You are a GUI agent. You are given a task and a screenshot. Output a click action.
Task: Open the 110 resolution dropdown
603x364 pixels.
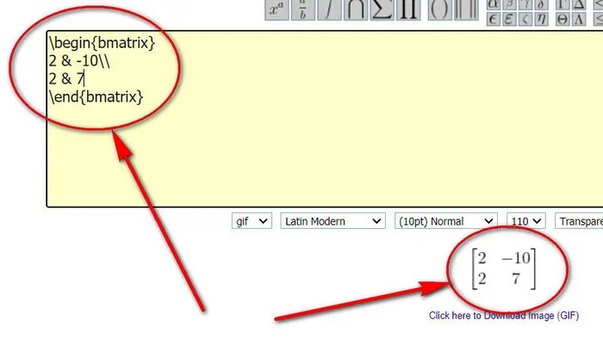click(525, 221)
